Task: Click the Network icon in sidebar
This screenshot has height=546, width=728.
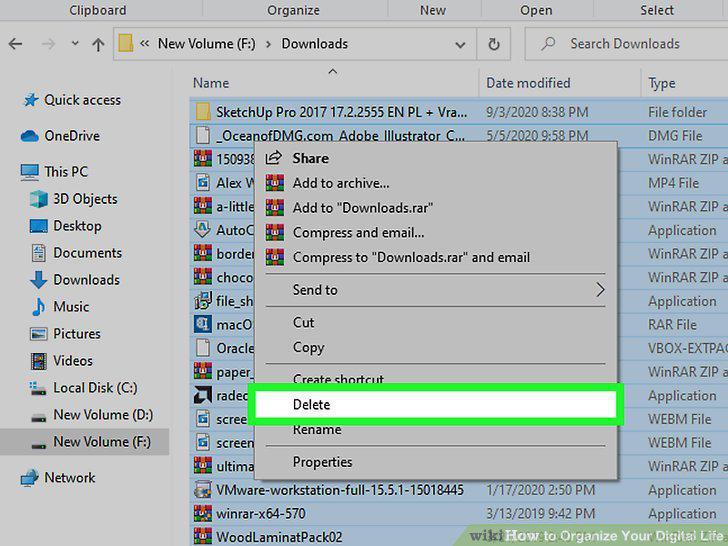Action: click(x=29, y=478)
